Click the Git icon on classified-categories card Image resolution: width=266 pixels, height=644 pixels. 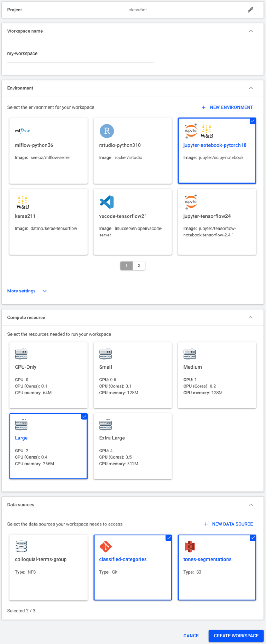[x=106, y=546]
